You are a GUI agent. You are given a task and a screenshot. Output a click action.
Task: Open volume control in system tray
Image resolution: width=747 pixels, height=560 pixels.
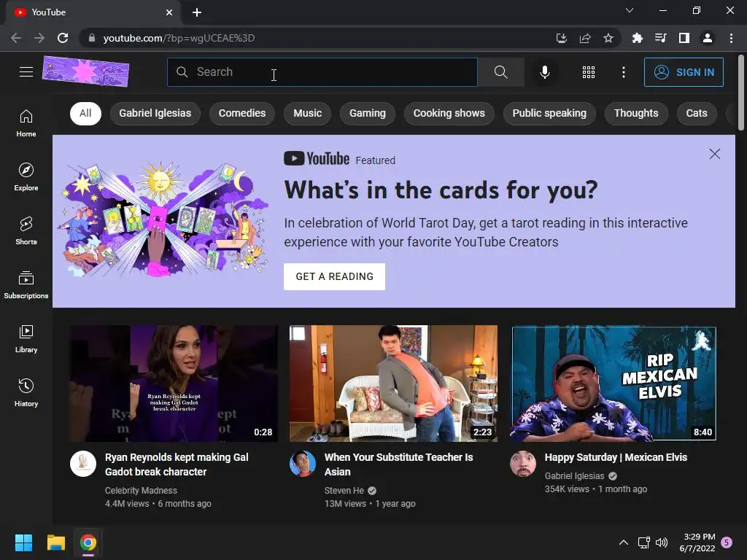click(x=661, y=542)
